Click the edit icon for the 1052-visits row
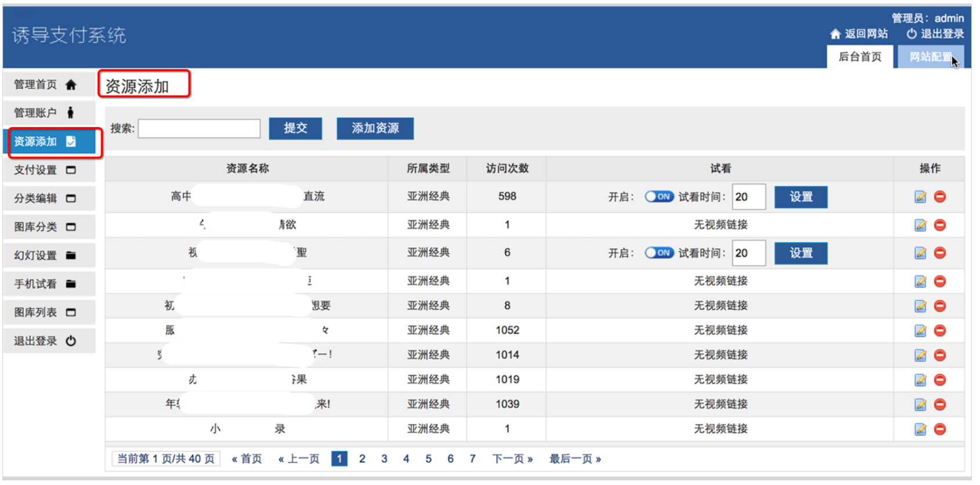Screen dimensions: 980x485 (x=920, y=331)
